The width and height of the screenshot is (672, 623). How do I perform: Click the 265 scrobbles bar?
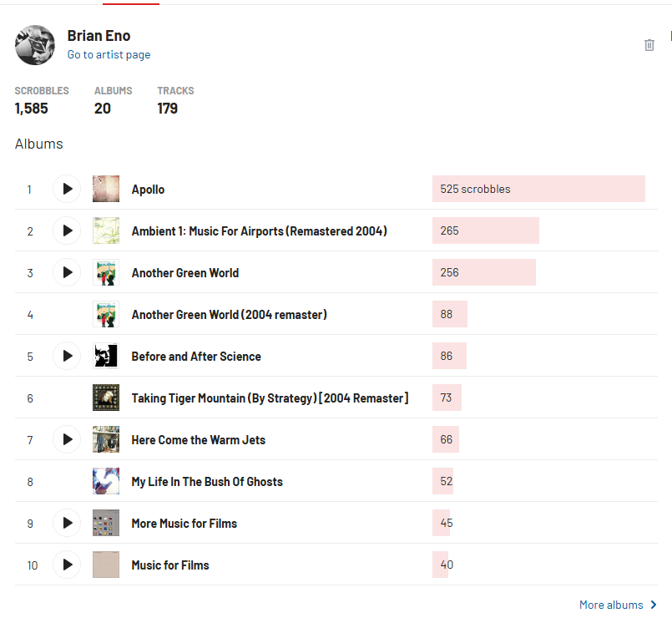click(x=485, y=230)
